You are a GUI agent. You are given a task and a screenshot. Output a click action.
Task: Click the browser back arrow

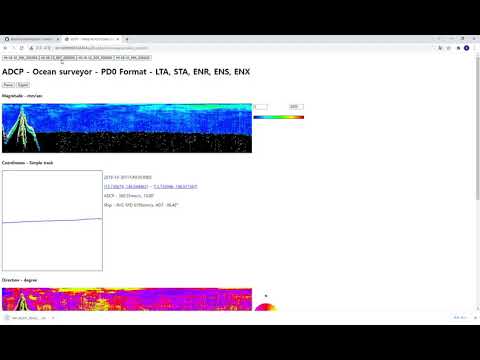click(5, 48)
